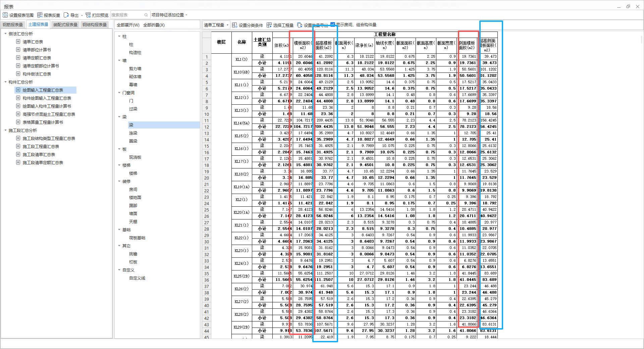Click the KL14(5A) name cell

tap(241, 123)
